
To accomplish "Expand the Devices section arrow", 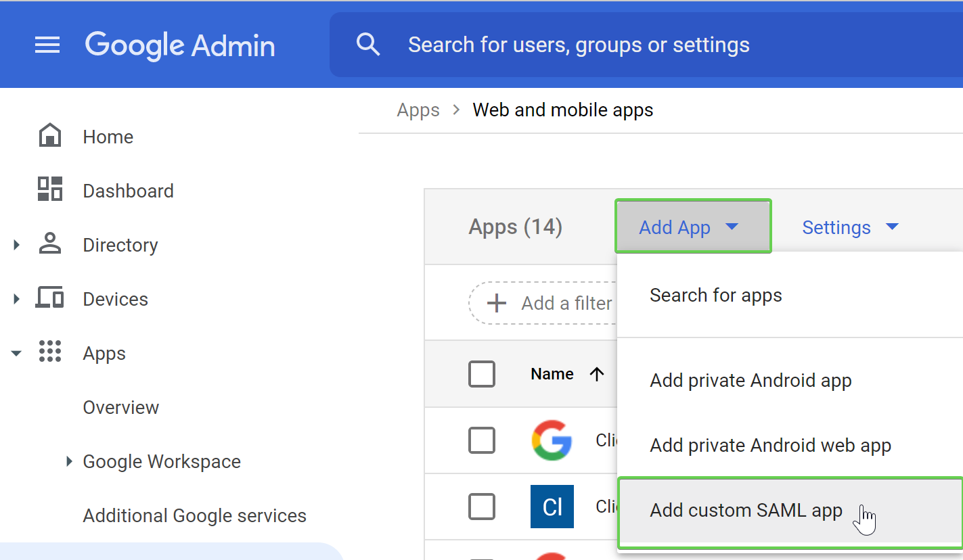I will point(17,299).
